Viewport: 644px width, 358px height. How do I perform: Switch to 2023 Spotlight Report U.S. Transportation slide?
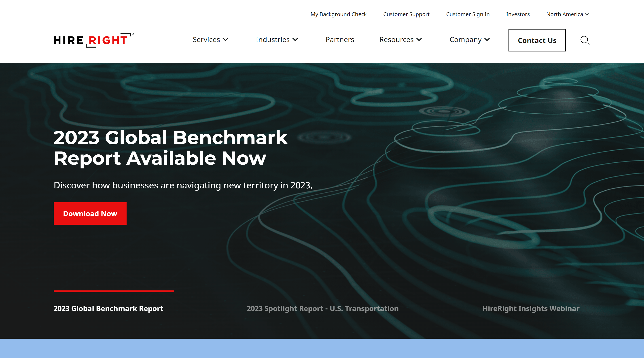click(x=322, y=309)
